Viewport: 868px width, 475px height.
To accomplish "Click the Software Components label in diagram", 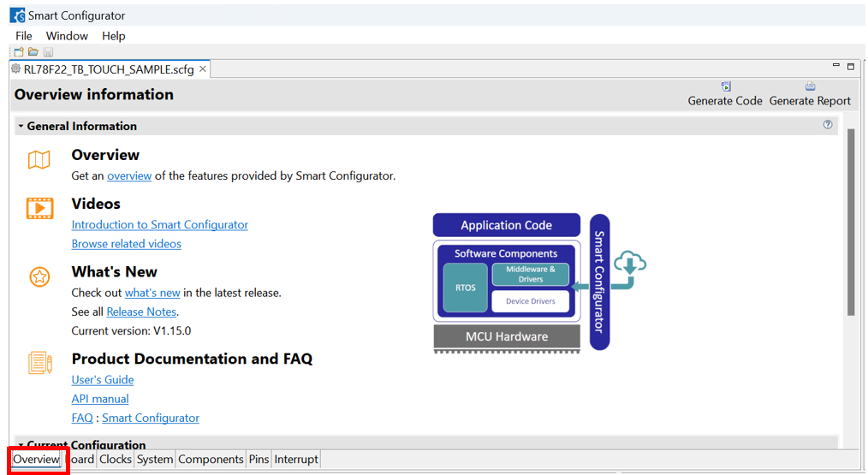I will click(506, 253).
